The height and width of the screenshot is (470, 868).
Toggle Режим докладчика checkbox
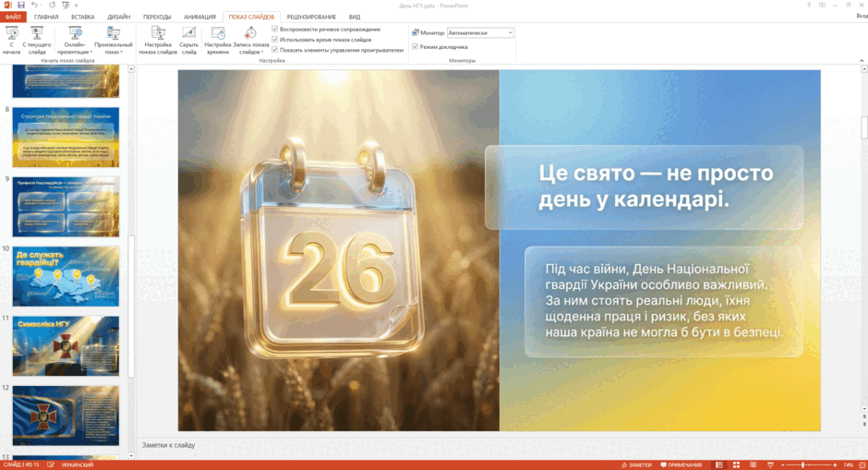(x=416, y=47)
